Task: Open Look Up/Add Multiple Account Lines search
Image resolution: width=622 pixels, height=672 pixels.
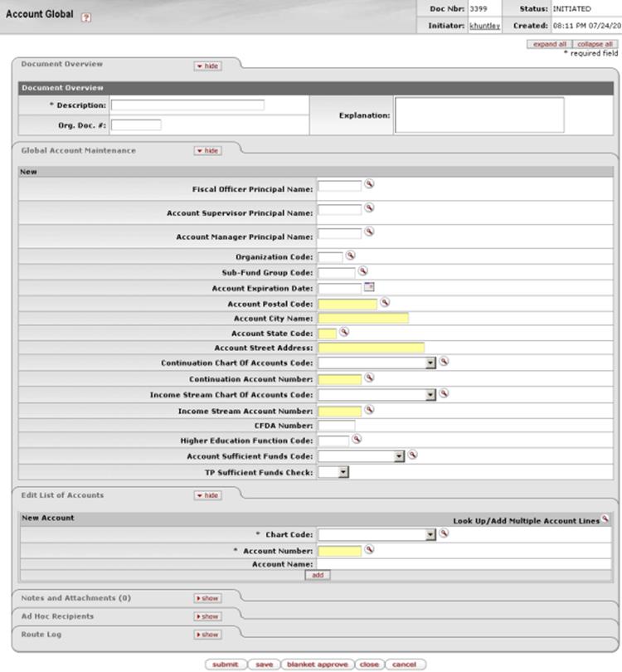Action: (x=605, y=519)
